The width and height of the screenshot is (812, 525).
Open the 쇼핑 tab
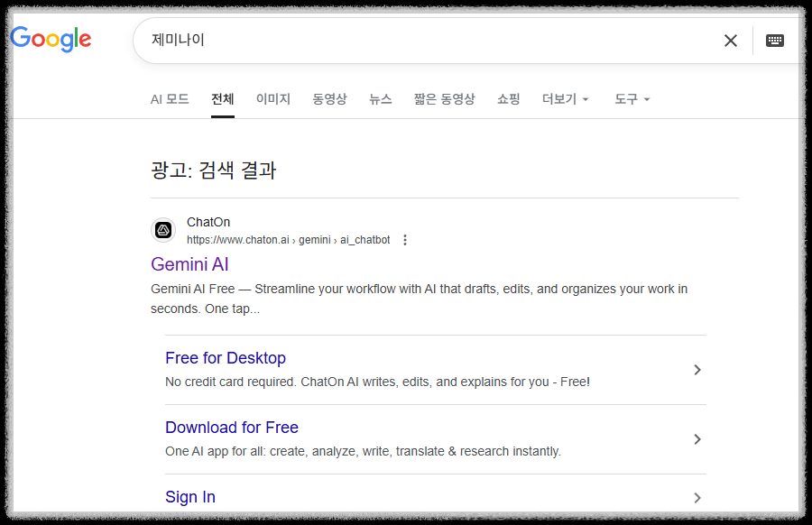509,99
